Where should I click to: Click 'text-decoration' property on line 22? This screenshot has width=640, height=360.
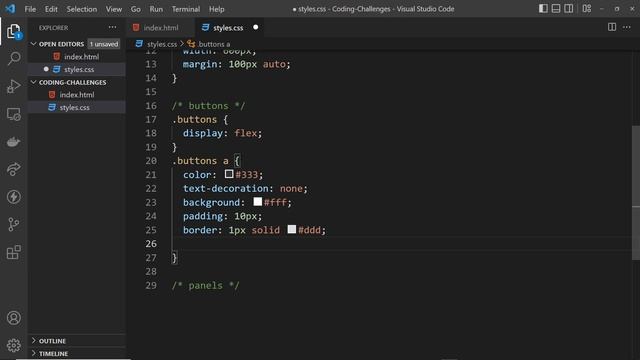coord(225,188)
